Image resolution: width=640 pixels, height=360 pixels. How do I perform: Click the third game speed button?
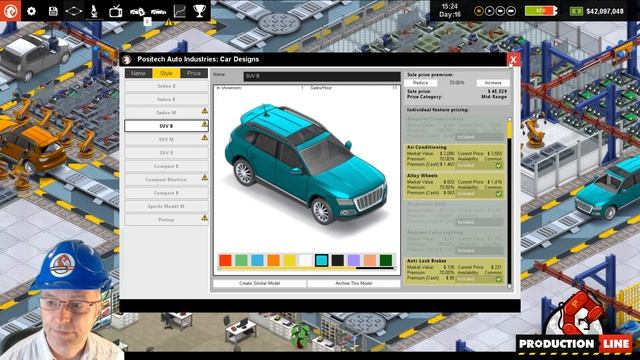point(500,11)
